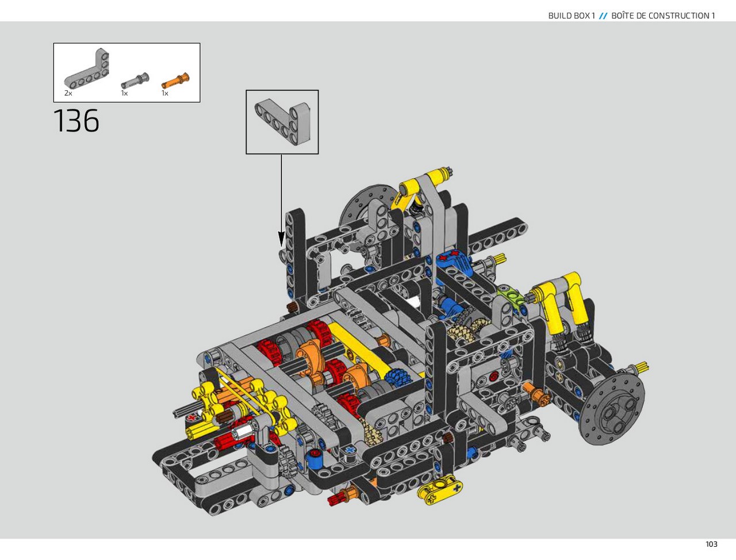Click the '1x' label under orange pin
The width and height of the screenshot is (736, 560).
pos(165,93)
